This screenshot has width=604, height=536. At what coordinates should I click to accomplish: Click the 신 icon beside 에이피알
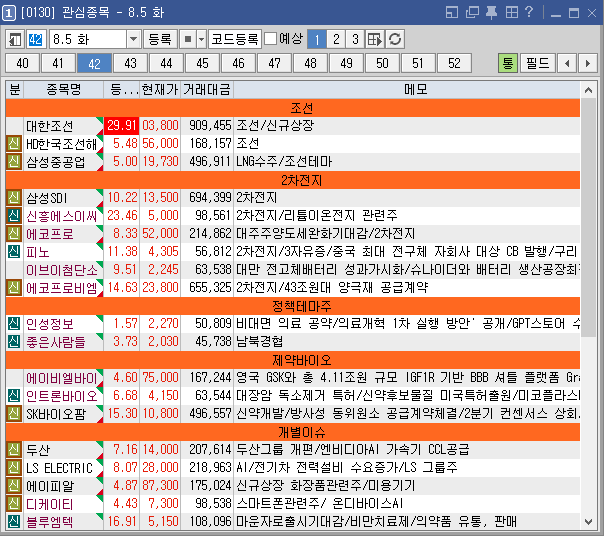click(14, 486)
